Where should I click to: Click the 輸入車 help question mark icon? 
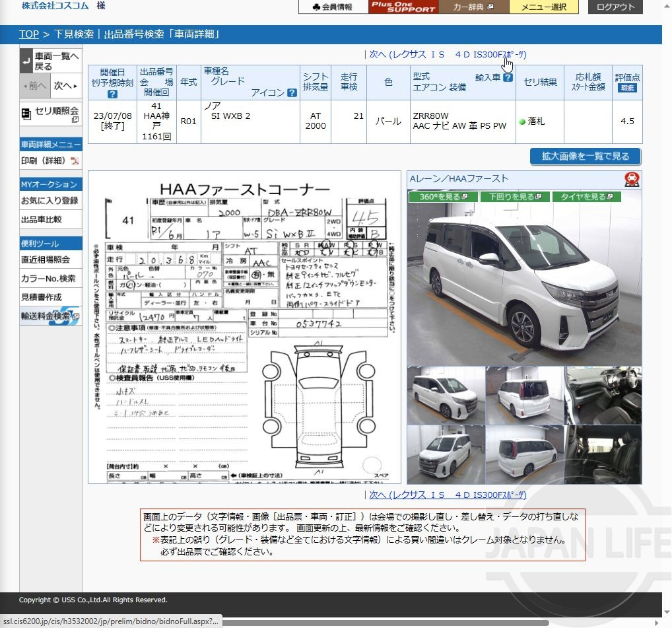pyautogui.click(x=508, y=77)
